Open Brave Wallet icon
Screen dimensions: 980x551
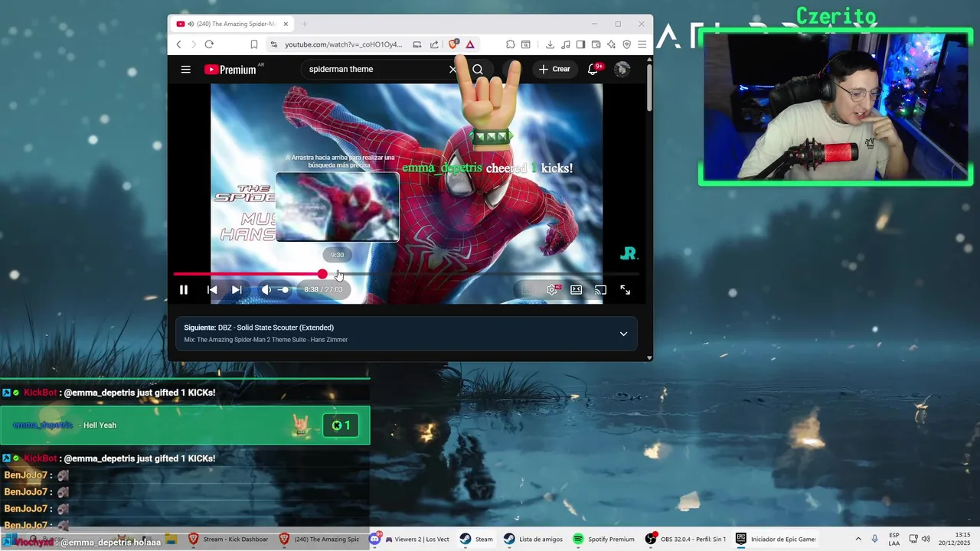pos(596,44)
